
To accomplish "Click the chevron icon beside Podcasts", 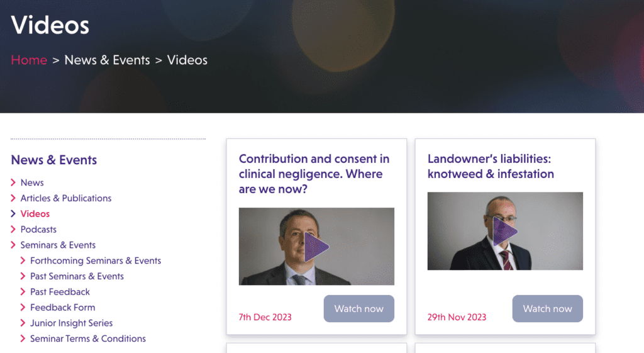I will (14, 230).
